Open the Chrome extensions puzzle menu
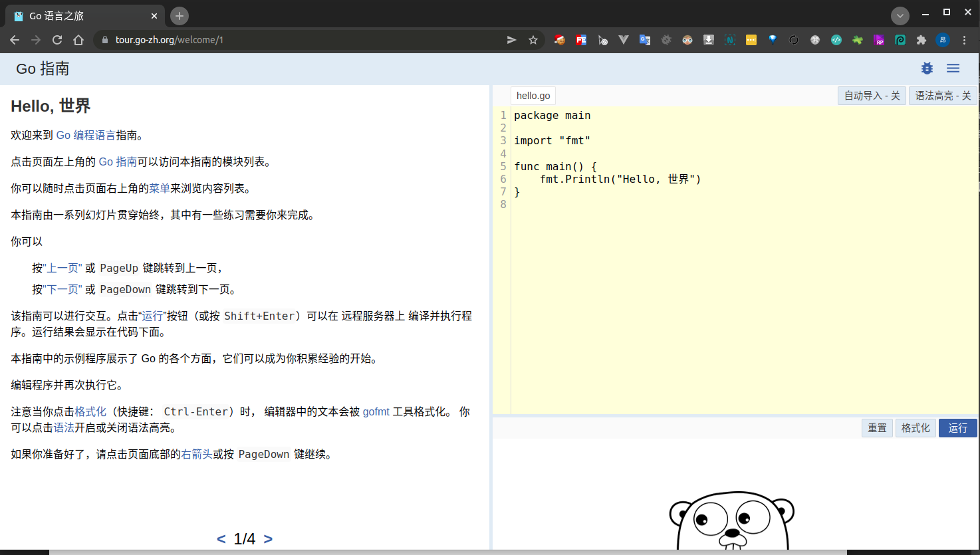Image resolution: width=980 pixels, height=555 pixels. point(921,40)
